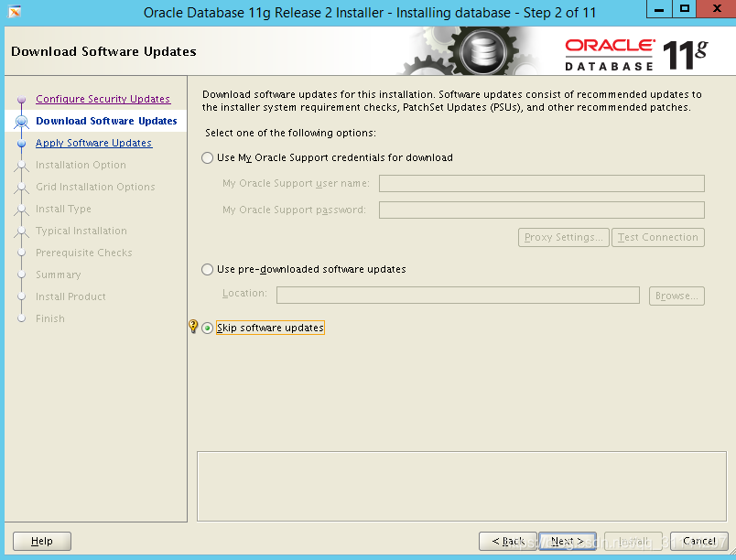Click the Install button

633,541
